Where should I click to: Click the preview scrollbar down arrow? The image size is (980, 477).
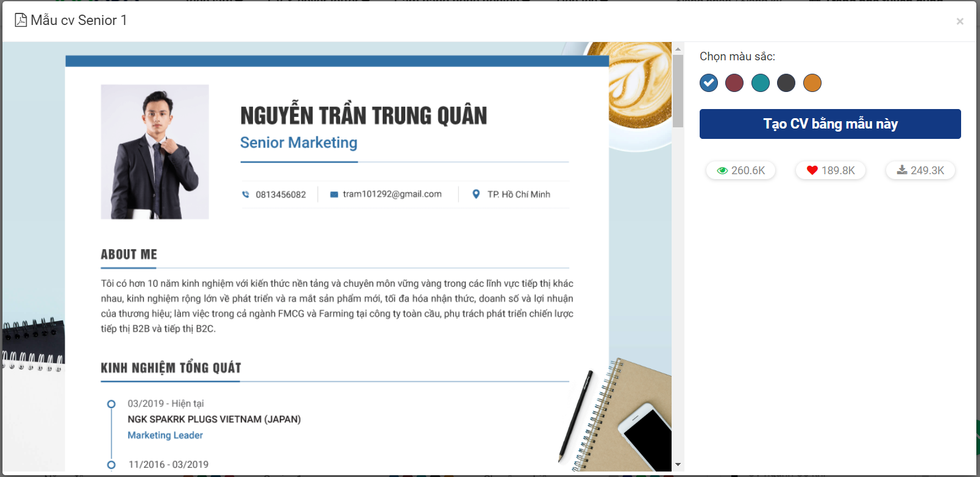click(x=678, y=465)
